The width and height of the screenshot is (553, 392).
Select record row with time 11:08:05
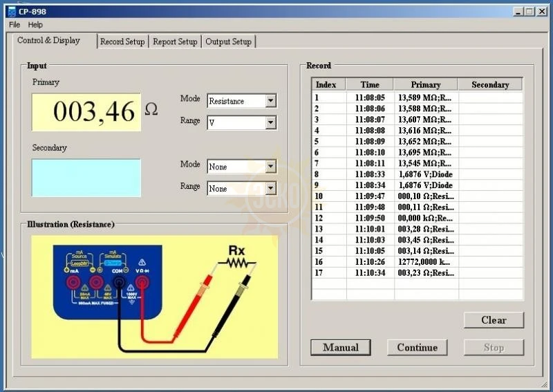click(418, 97)
